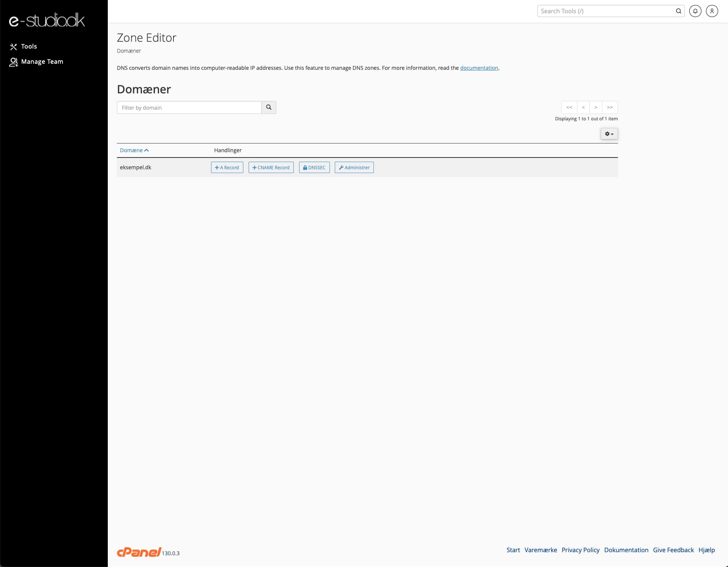Open the gear settings dropdown

coord(609,134)
